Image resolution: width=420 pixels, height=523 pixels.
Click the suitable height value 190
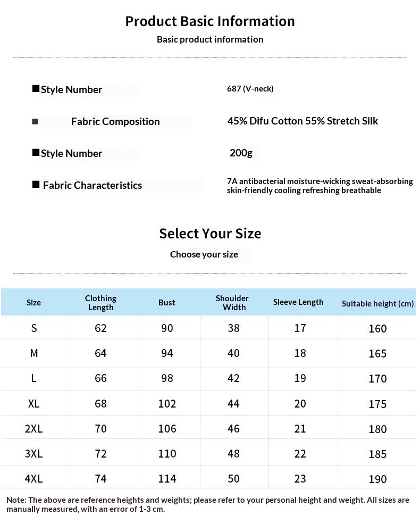tap(377, 479)
